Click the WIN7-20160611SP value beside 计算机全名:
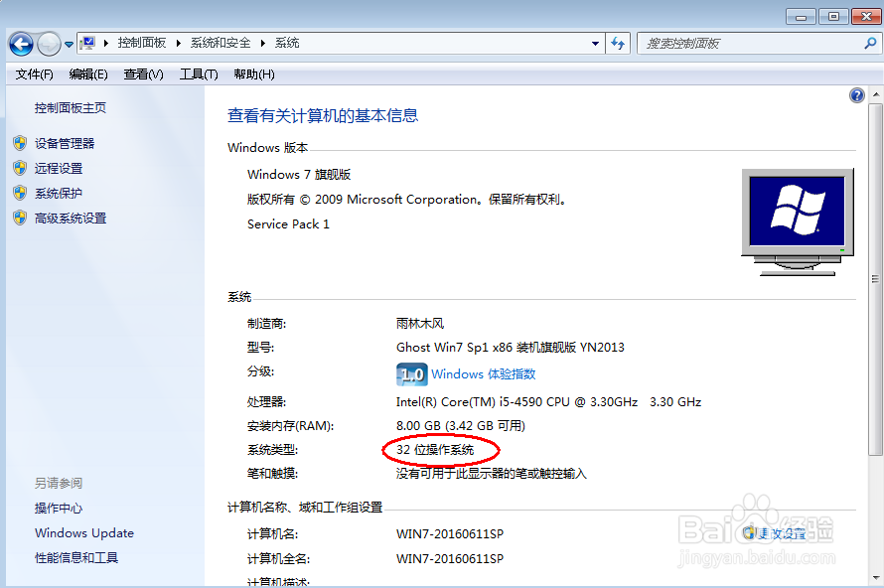Image resolution: width=884 pixels, height=588 pixels. (x=450, y=558)
